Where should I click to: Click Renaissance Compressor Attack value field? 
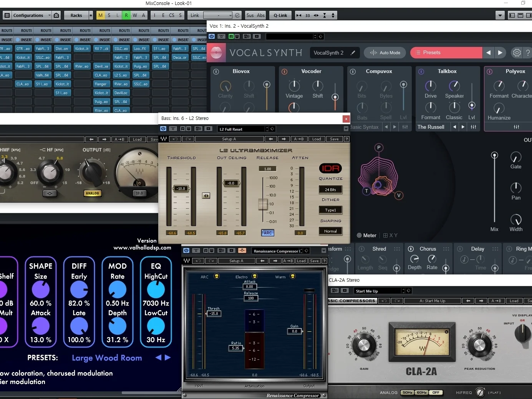[x=250, y=286]
